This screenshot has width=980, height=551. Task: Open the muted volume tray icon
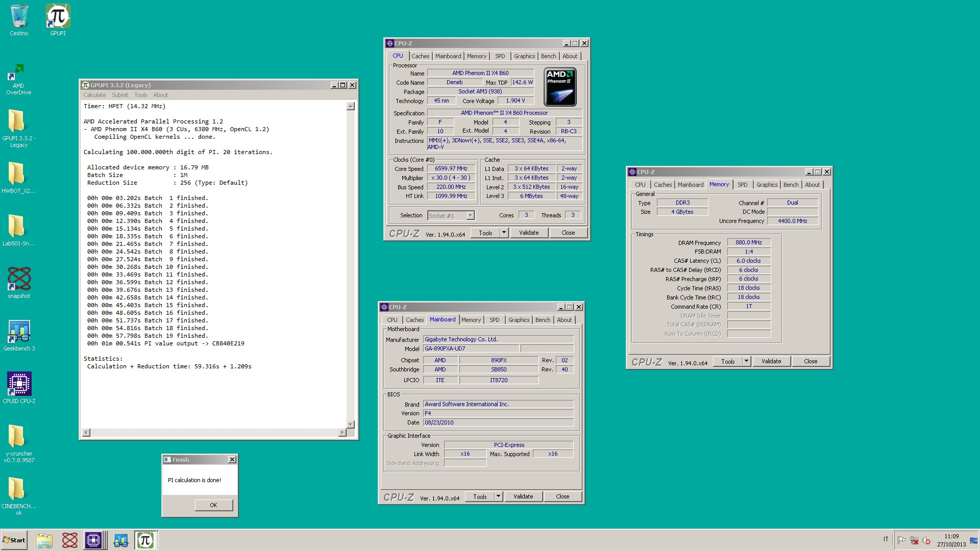[x=926, y=540]
